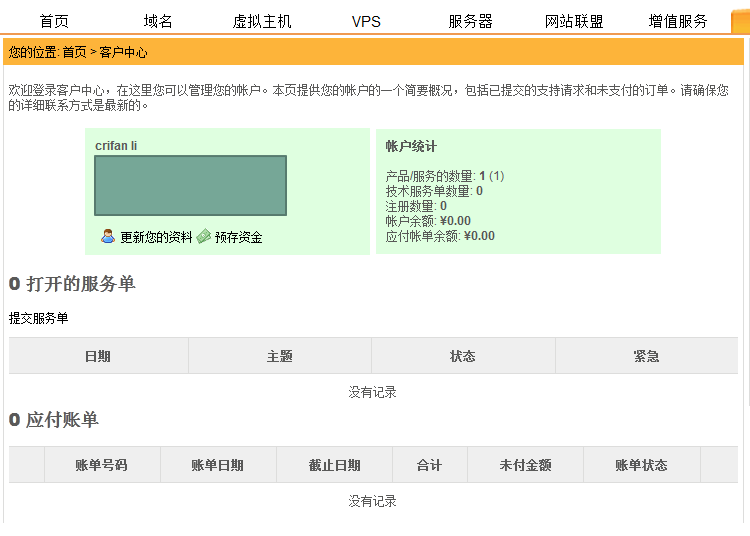750x536 pixels.
Task: Open the 虚拟主机 navigation item
Action: pos(262,21)
